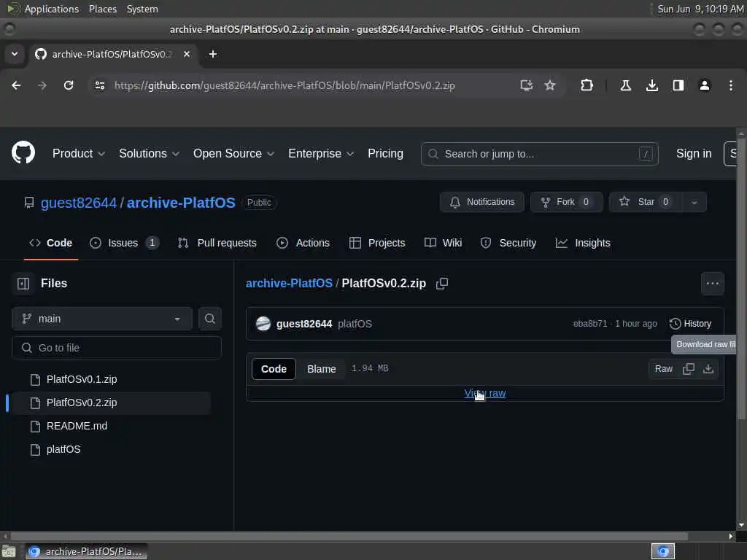Reload the page with the refresh icon
The image size is (747, 560).
point(69,85)
